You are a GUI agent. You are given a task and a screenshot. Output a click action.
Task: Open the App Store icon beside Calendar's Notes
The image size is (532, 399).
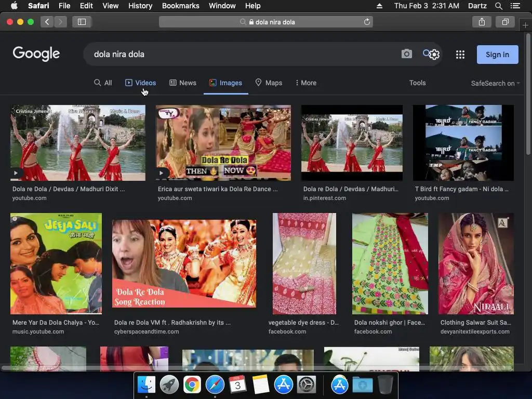coord(284,384)
